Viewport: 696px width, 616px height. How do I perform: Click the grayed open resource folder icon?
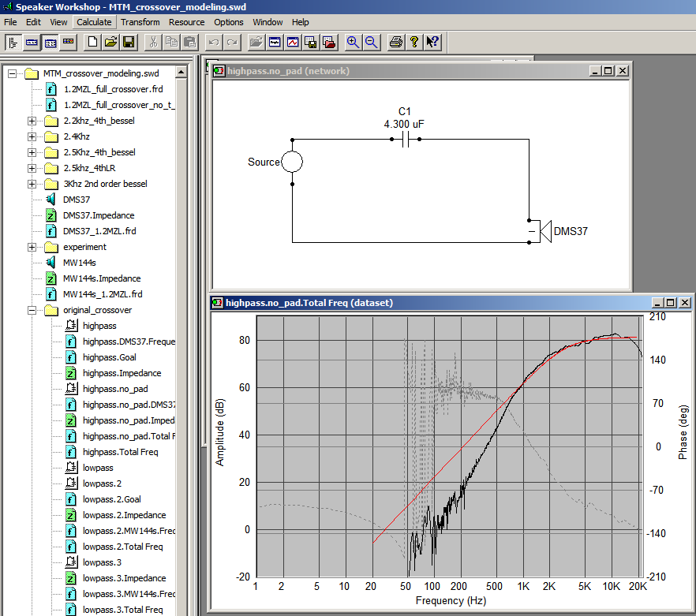(x=256, y=43)
